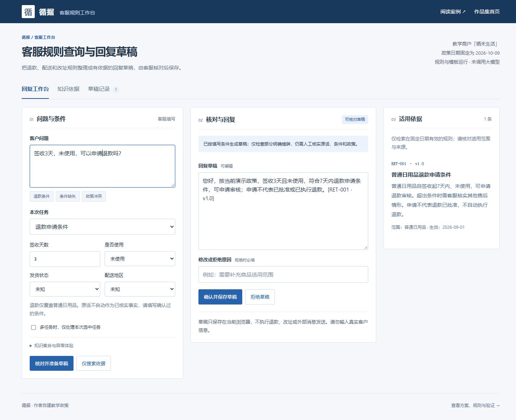Open the 阅读案例 external link
Image resolution: width=516 pixels, height=420 pixels.
click(x=453, y=12)
